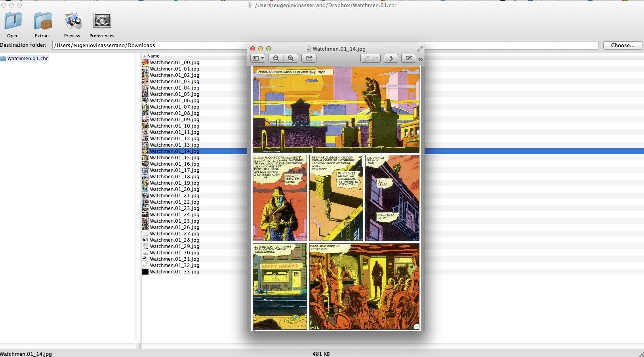Click the highlight pen tool in Preview

(367, 58)
